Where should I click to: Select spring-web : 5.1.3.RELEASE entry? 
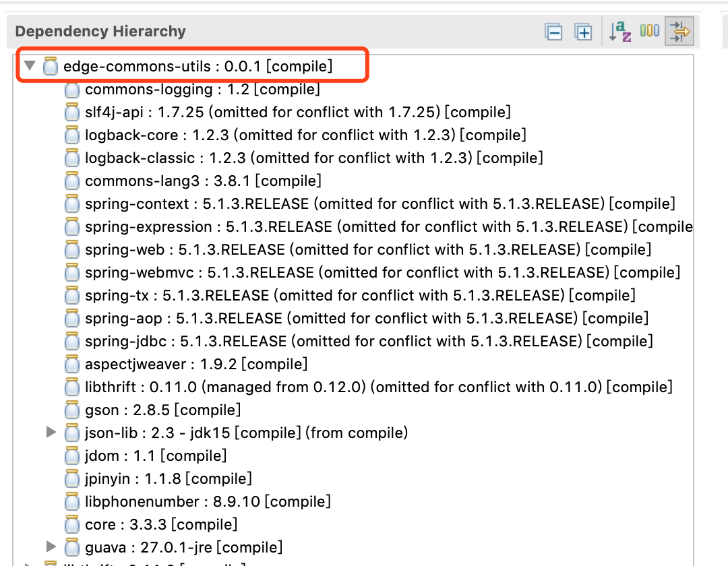pyautogui.click(x=368, y=249)
